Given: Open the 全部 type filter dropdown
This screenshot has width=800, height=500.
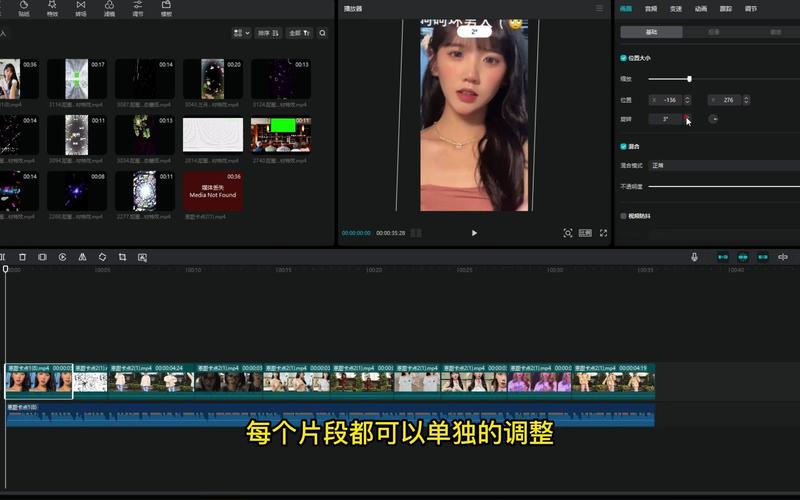Looking at the screenshot, I should click(x=299, y=33).
